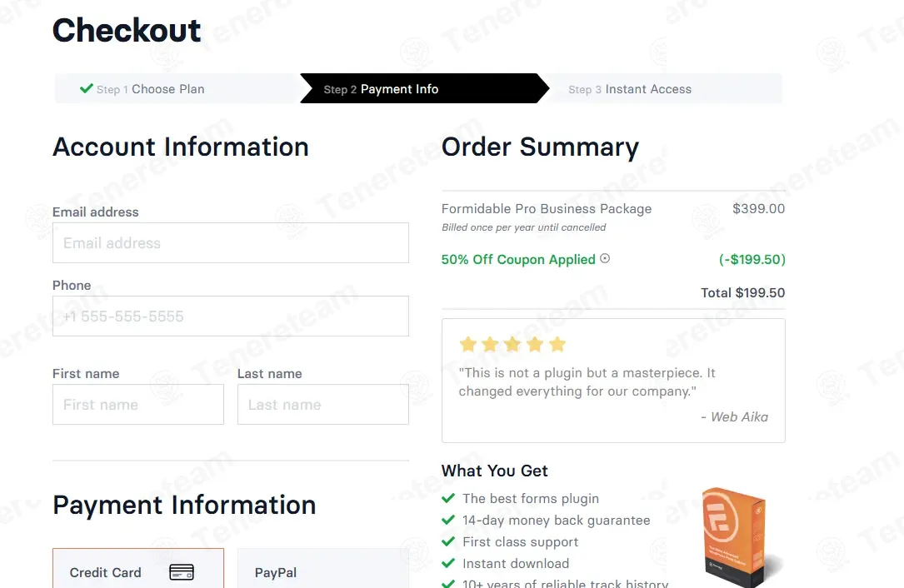Click the 'Checkout' page title
This screenshot has height=588, width=904.
click(x=127, y=30)
